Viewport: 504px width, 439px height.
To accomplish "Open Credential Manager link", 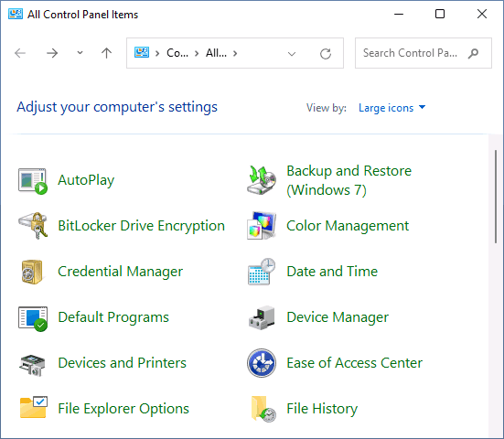I will point(120,272).
